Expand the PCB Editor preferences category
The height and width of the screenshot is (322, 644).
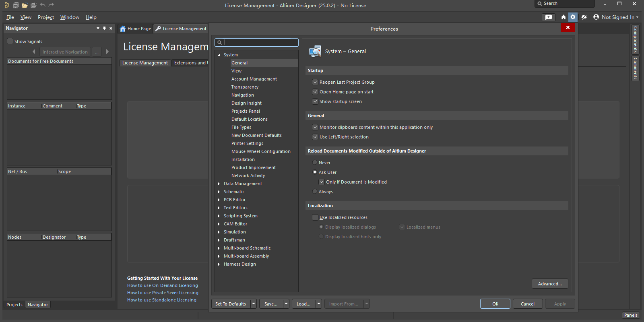tap(219, 200)
